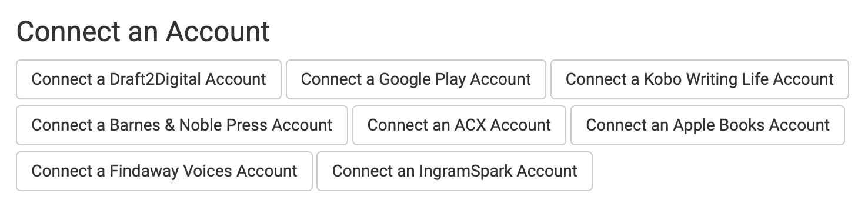Add the Google Play integration
868x213 pixels.
coord(416,79)
